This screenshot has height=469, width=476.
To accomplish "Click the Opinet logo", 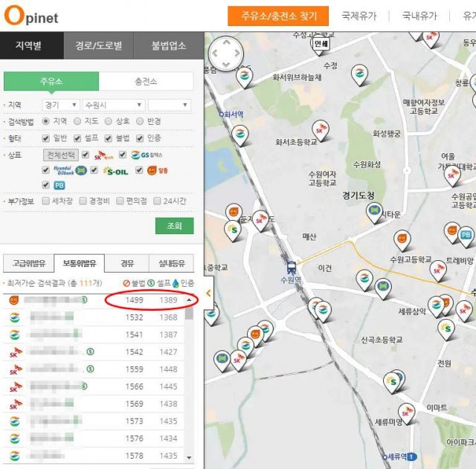I will click(x=30, y=16).
